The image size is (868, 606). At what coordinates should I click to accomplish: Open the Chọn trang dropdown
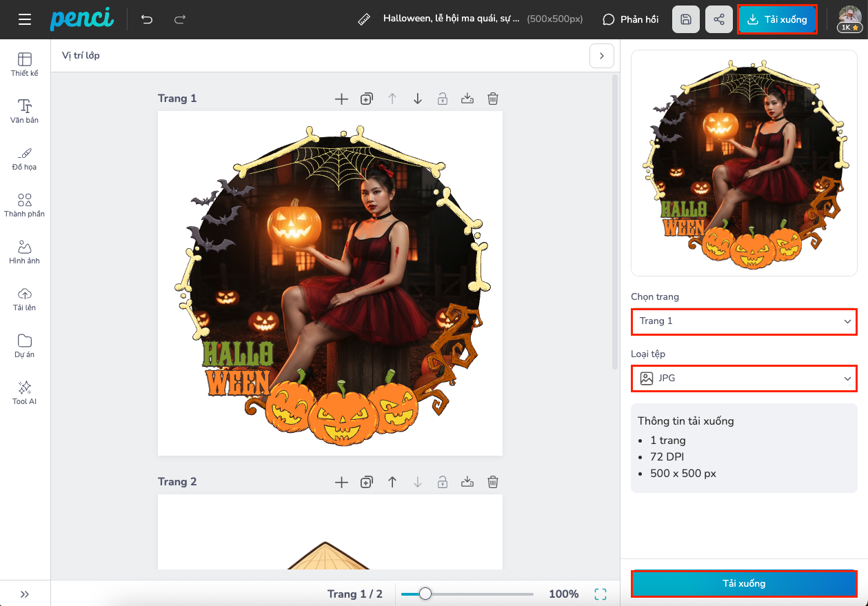(x=744, y=321)
